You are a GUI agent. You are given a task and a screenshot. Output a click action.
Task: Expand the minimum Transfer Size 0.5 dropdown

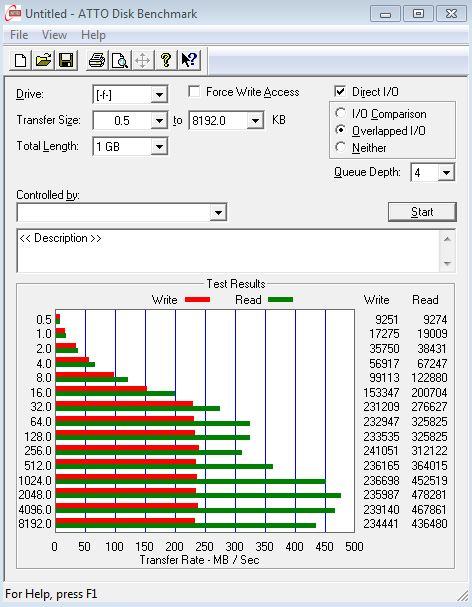159,121
